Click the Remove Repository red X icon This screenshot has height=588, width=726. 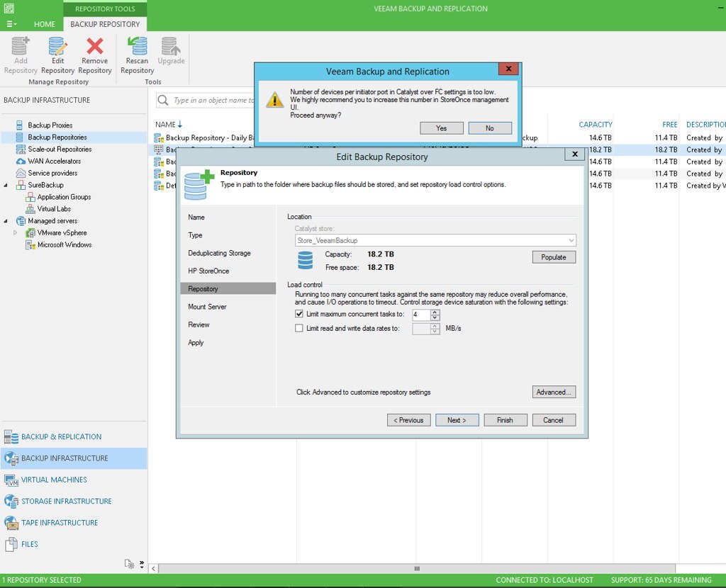(95, 46)
